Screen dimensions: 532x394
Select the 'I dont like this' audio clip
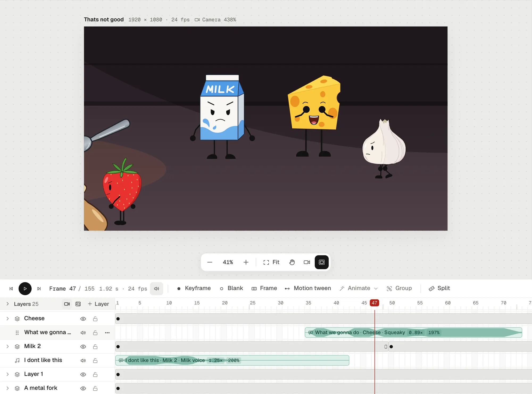point(232,361)
